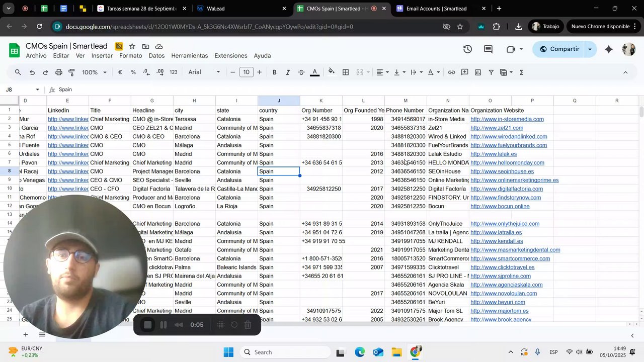Expand the horizontal align dropdown
The height and width of the screenshot is (362, 644).
pyautogui.click(x=382, y=72)
